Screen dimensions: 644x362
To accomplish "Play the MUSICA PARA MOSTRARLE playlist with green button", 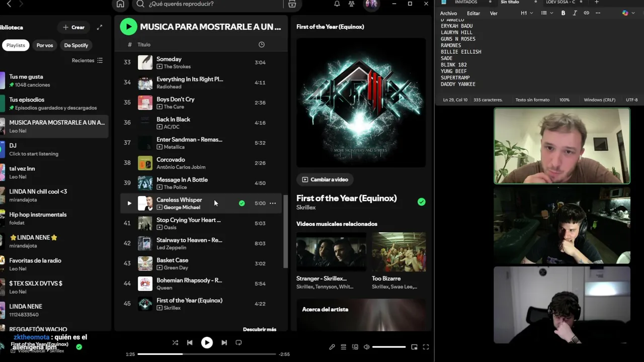I will pyautogui.click(x=128, y=27).
